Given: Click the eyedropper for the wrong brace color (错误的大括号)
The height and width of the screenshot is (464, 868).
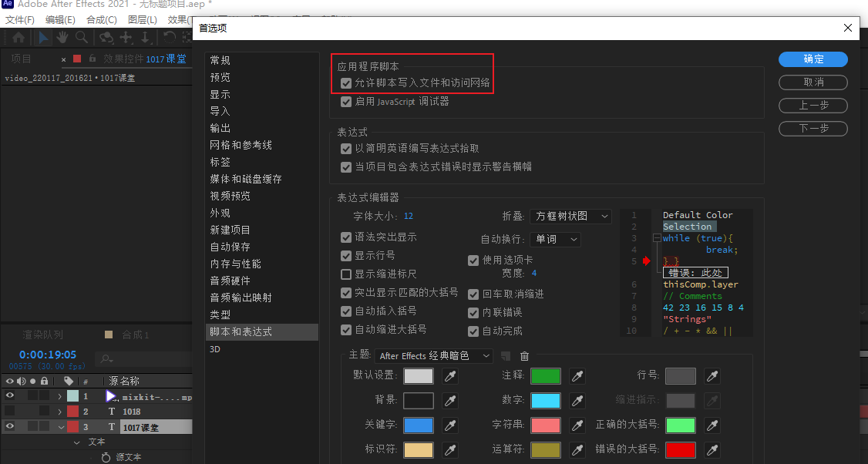Looking at the screenshot, I should pyautogui.click(x=712, y=449).
